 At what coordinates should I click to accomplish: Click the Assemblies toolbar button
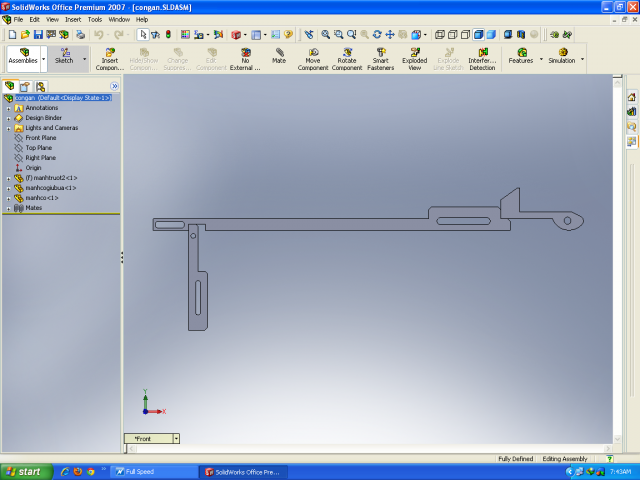click(x=23, y=59)
